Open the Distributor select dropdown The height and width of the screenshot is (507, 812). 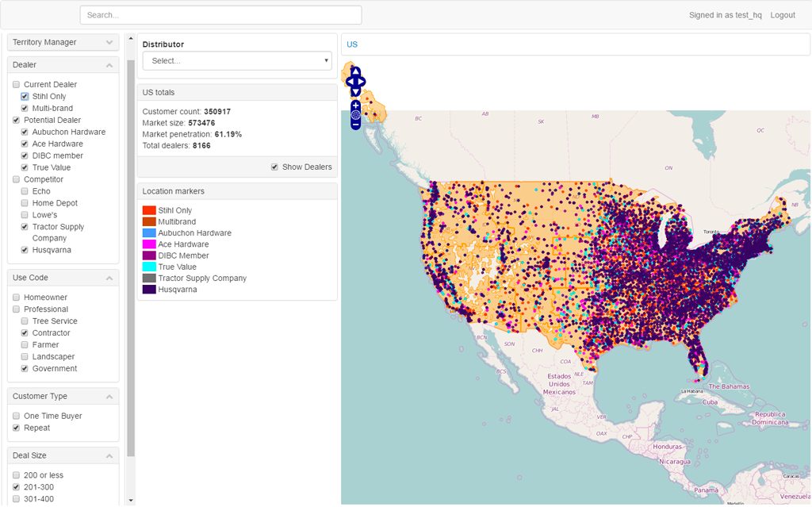coord(237,60)
